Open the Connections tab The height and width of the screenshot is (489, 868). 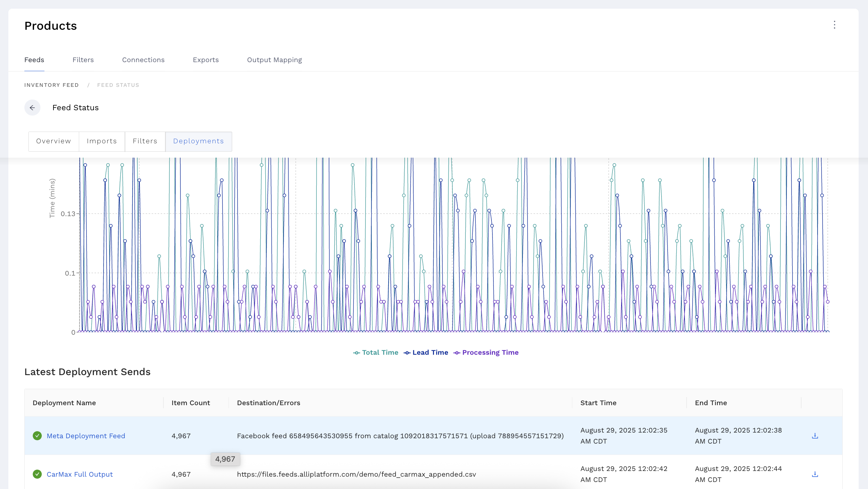[143, 59]
